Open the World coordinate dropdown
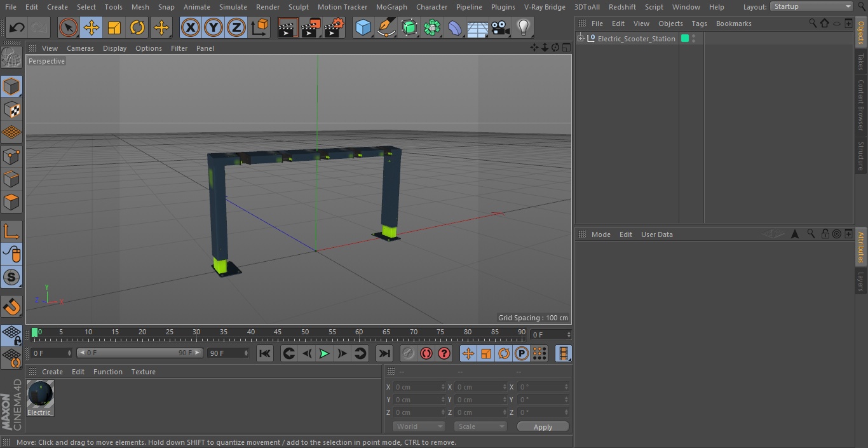Image resolution: width=868 pixels, height=448 pixels. [x=419, y=426]
